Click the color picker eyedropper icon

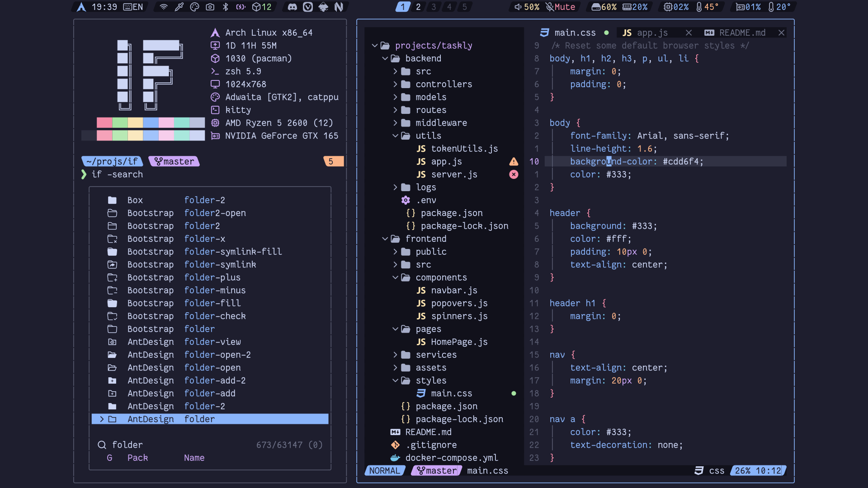click(179, 7)
